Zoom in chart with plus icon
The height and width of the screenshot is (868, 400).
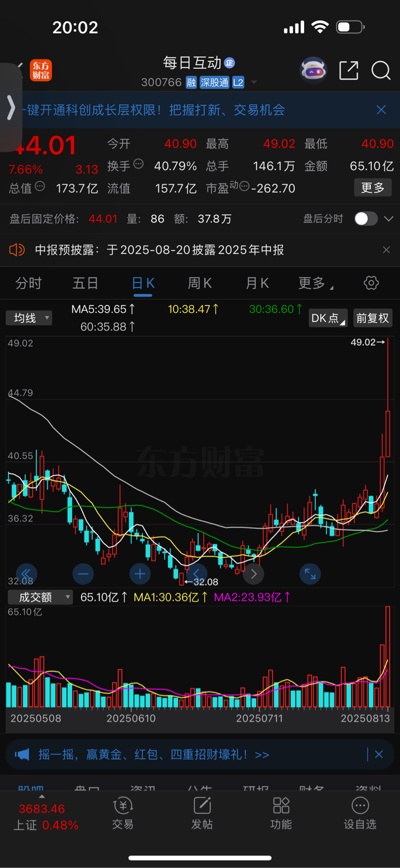[140, 574]
